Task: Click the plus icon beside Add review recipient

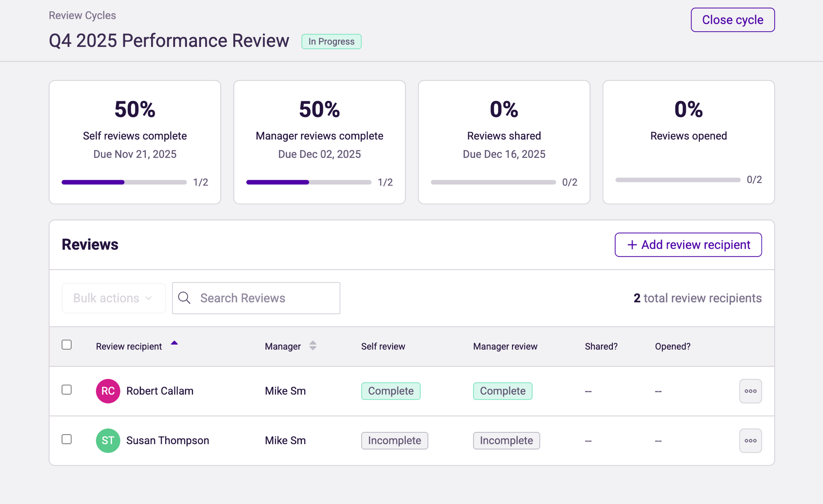Action: [x=632, y=244]
